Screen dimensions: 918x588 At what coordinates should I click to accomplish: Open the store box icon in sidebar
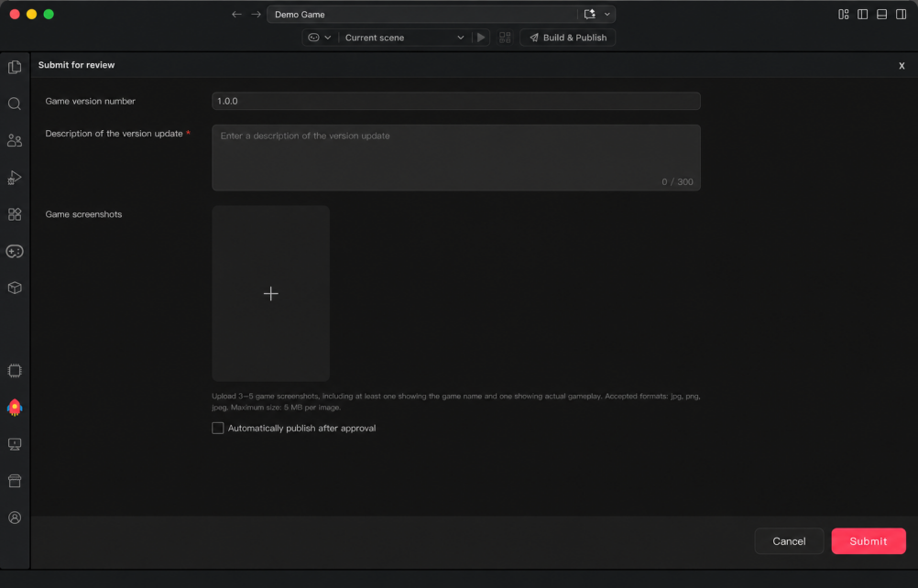pos(15,481)
